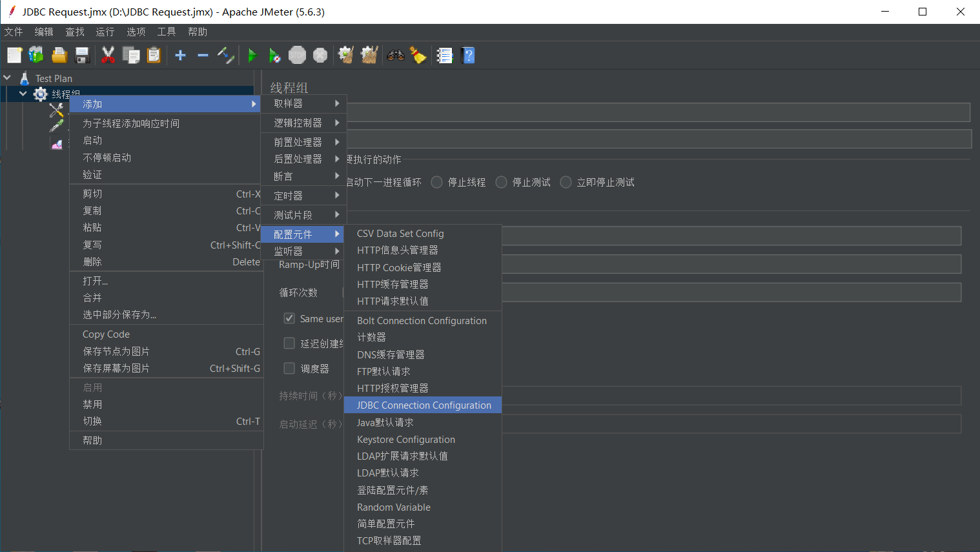Open Search with binoculars icon
Image resolution: width=980 pixels, height=552 pixels.
click(396, 56)
